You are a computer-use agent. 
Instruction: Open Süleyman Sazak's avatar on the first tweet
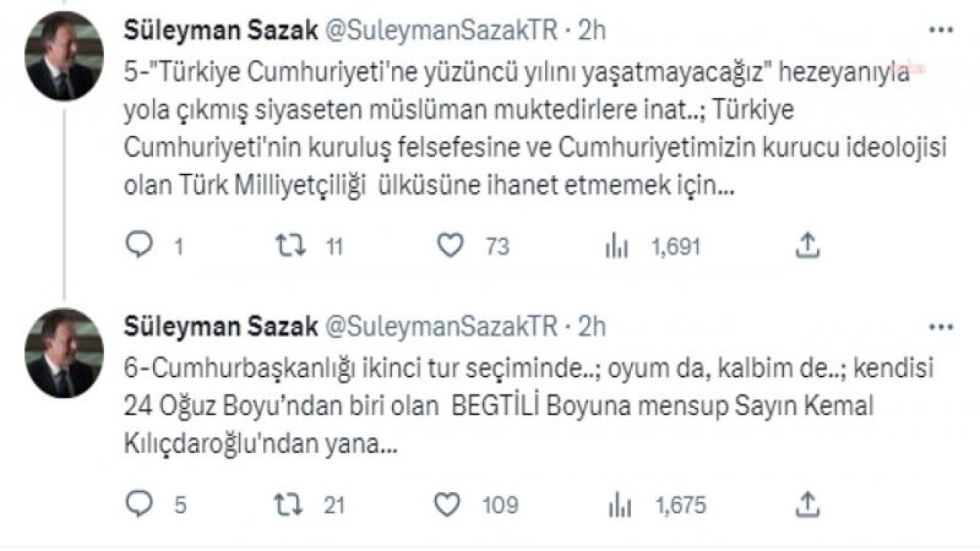64,56
